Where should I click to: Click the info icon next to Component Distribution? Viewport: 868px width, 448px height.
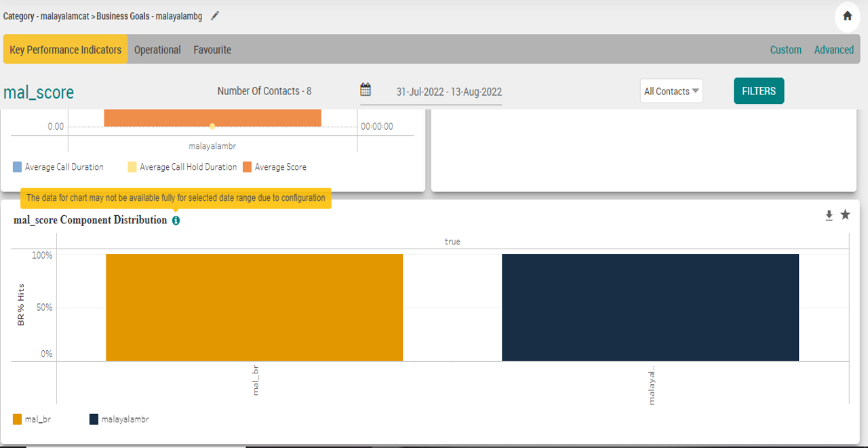click(x=176, y=221)
